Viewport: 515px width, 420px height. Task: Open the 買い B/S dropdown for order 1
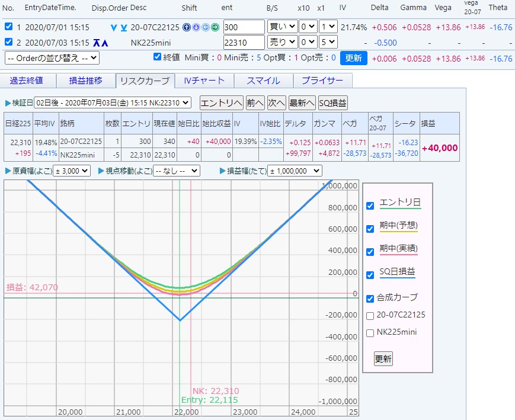point(283,27)
